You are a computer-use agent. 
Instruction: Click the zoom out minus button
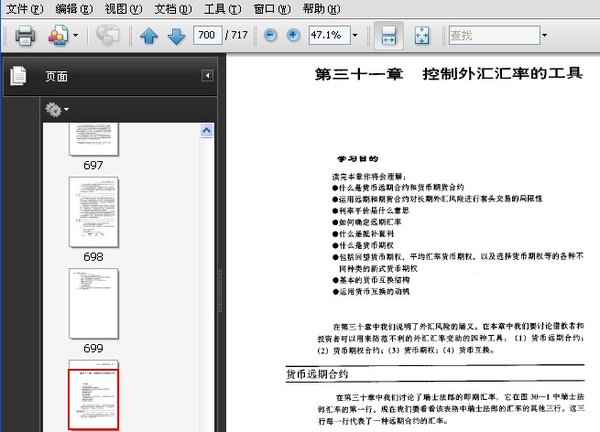point(271,36)
